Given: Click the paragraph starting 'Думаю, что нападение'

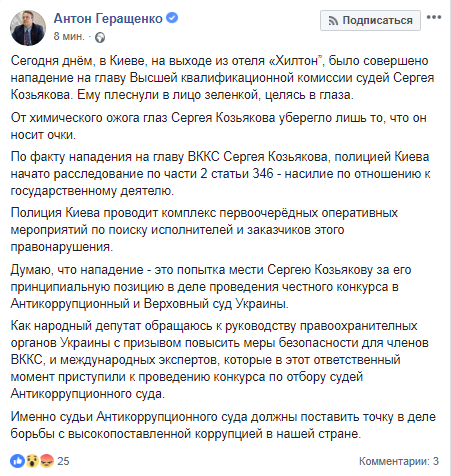Looking at the screenshot, I should point(211,287).
